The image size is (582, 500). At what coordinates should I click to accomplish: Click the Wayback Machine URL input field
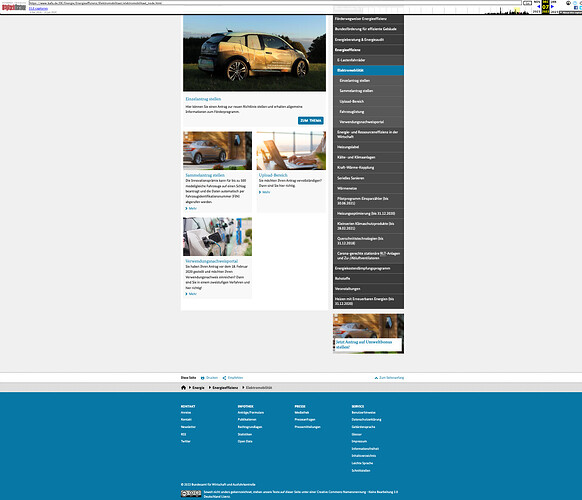[x=275, y=3]
